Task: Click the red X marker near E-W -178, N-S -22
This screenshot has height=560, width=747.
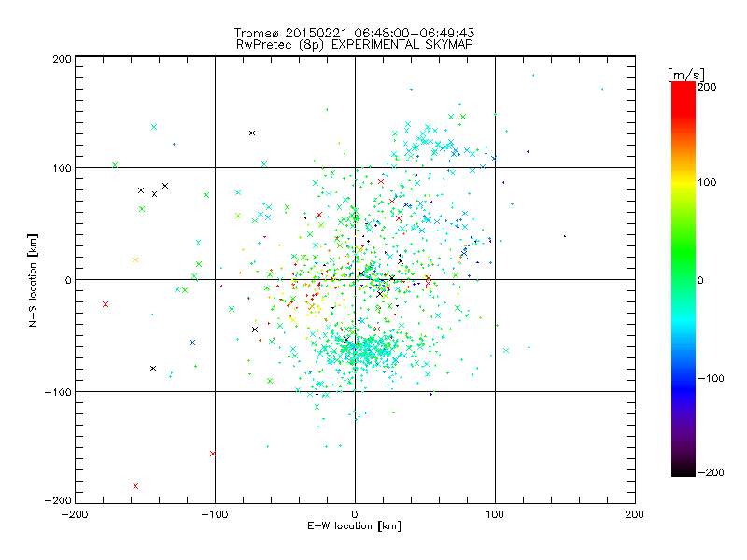Action: pos(106,304)
